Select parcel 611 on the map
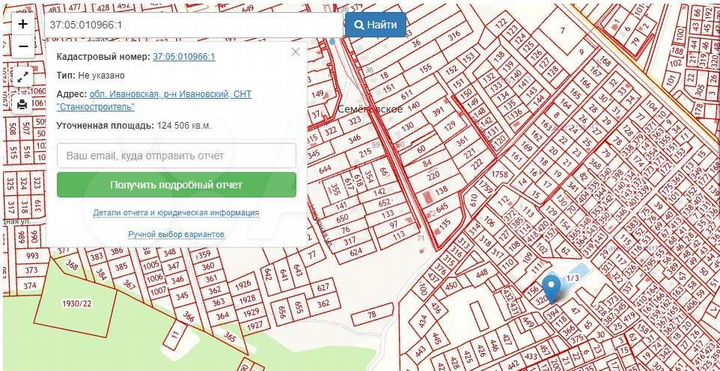The height and width of the screenshot is (371, 720). point(407,95)
